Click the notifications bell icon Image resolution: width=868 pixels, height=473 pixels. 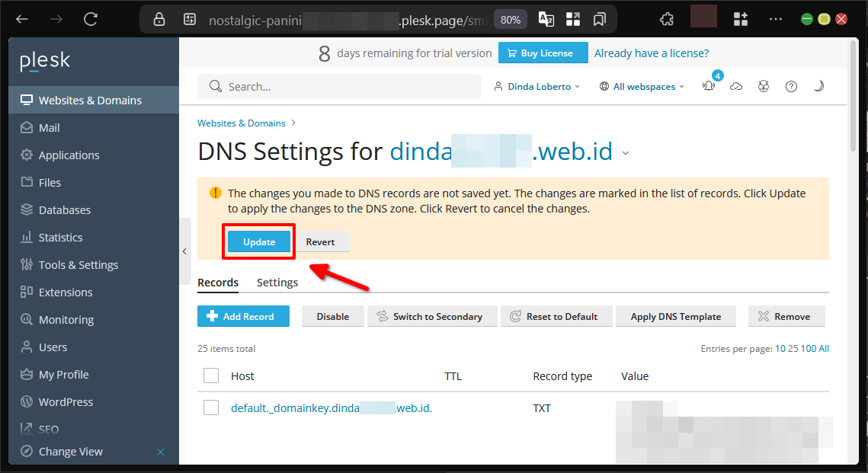(709, 86)
